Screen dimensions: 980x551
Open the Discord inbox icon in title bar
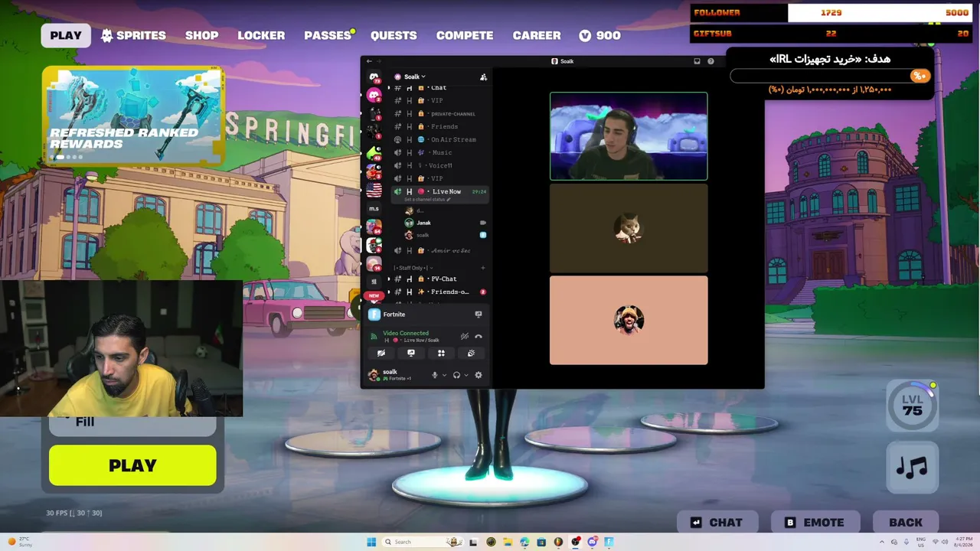(x=697, y=61)
